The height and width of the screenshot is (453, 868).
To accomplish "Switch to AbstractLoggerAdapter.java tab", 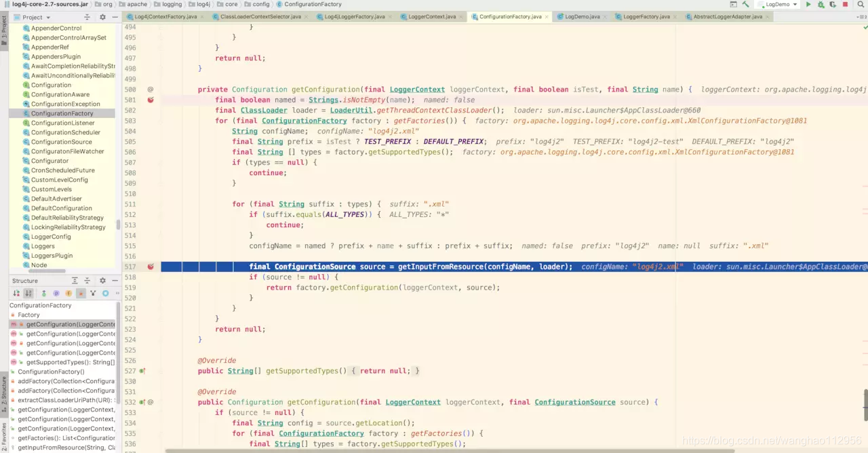I will tap(727, 16).
